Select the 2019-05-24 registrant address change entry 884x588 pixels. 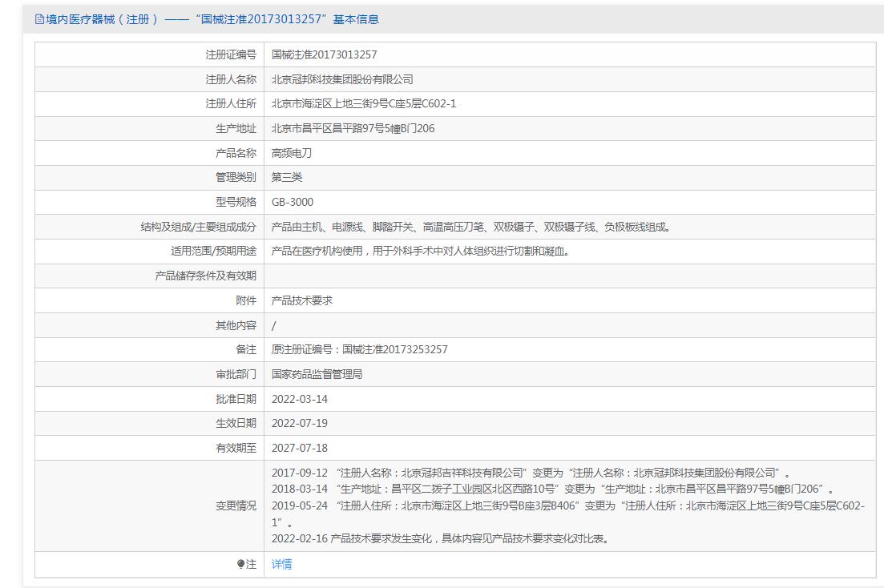pyautogui.click(x=567, y=513)
